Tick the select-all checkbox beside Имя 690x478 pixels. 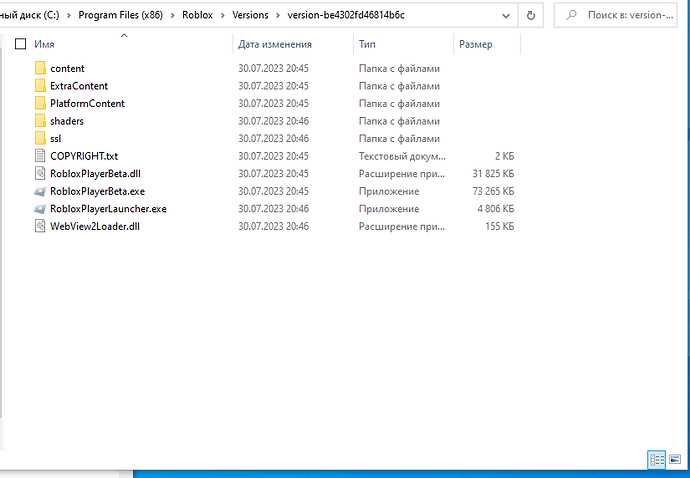click(x=20, y=44)
